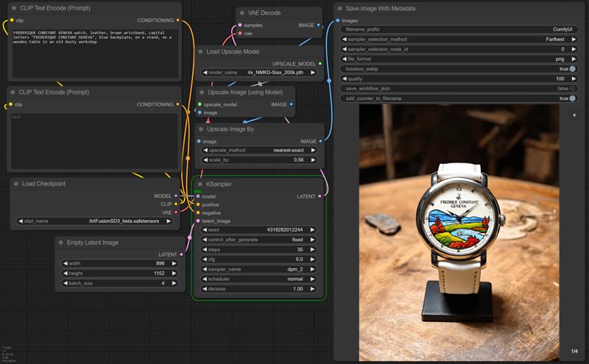The height and width of the screenshot is (364, 589).
Task: Open the ckpt_name checkpoint selector
Action: pos(96,221)
